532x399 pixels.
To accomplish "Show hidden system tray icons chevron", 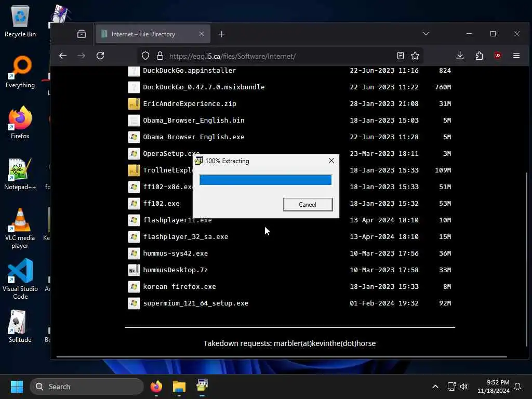I will pyautogui.click(x=435, y=387).
